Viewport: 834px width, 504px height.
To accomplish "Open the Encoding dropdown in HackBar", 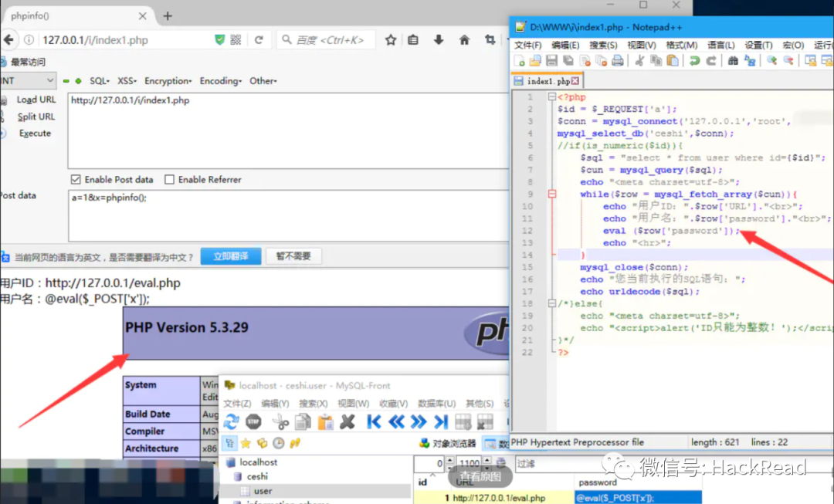I will coord(221,81).
